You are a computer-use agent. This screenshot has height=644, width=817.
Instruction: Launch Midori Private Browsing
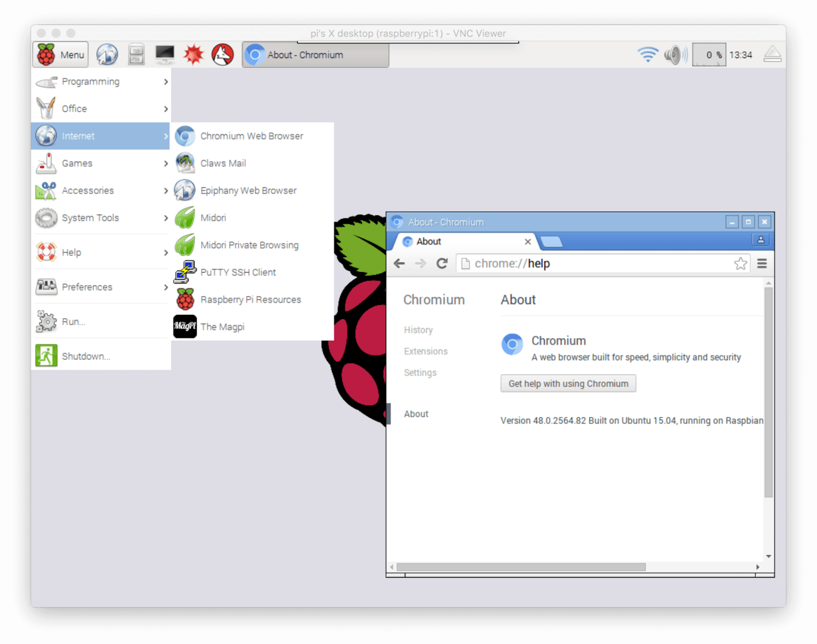(253, 245)
